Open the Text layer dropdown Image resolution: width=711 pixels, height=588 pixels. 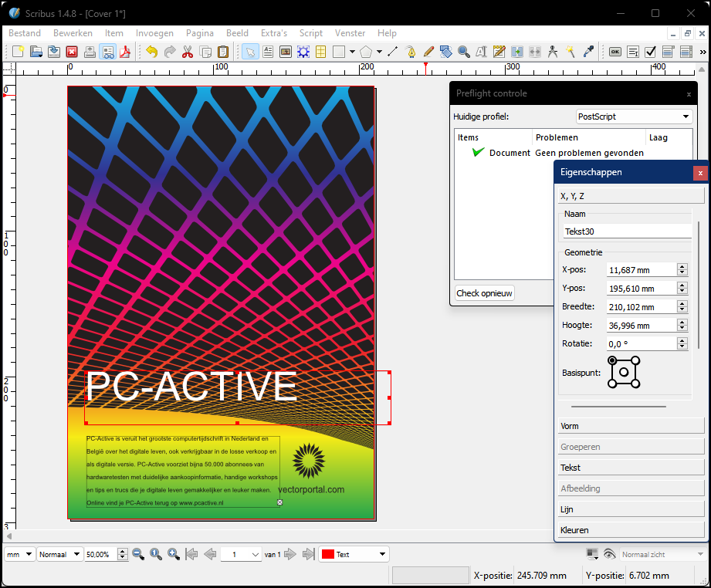(354, 554)
